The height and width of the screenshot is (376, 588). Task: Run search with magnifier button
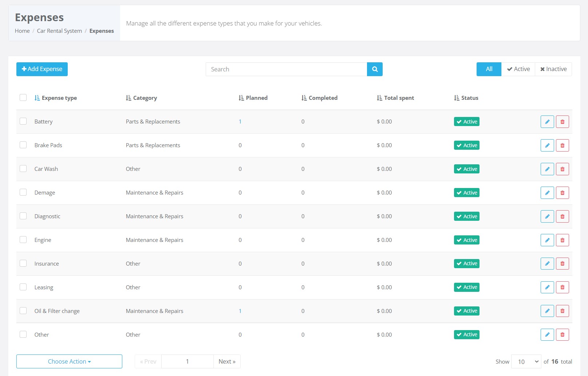pos(375,69)
